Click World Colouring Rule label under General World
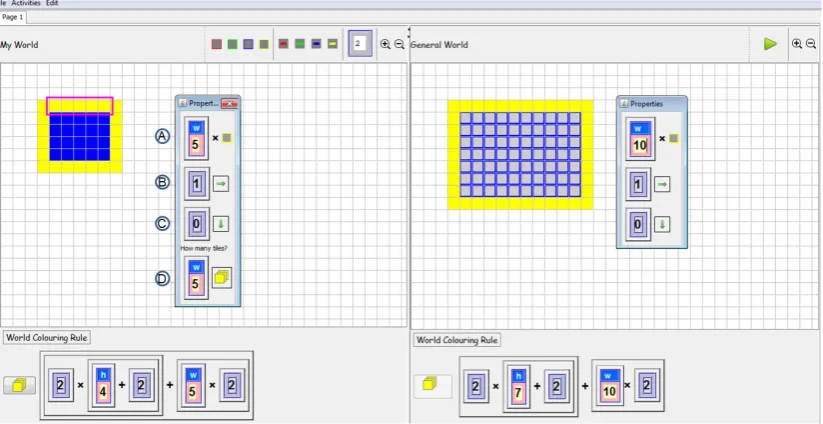 (x=457, y=340)
